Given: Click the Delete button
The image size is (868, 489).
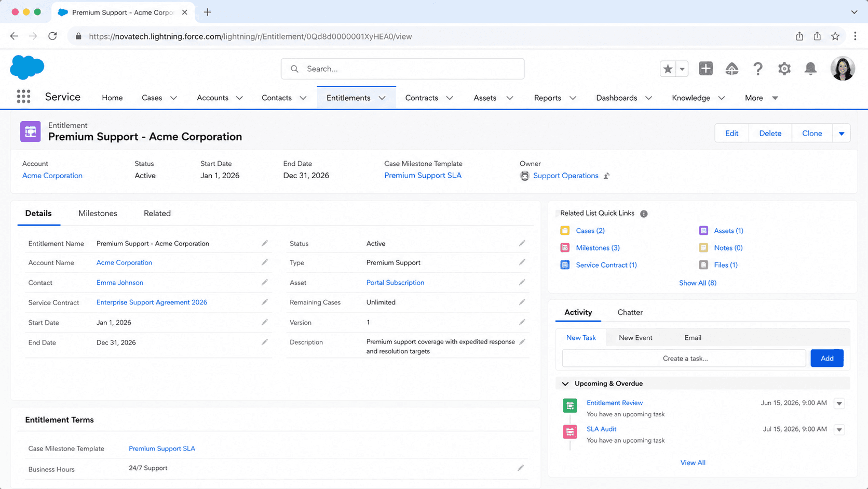Looking at the screenshot, I should coord(770,134).
